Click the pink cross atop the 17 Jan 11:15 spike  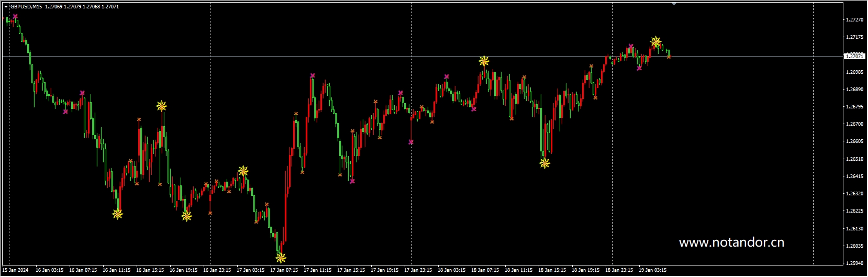pyautogui.click(x=313, y=75)
